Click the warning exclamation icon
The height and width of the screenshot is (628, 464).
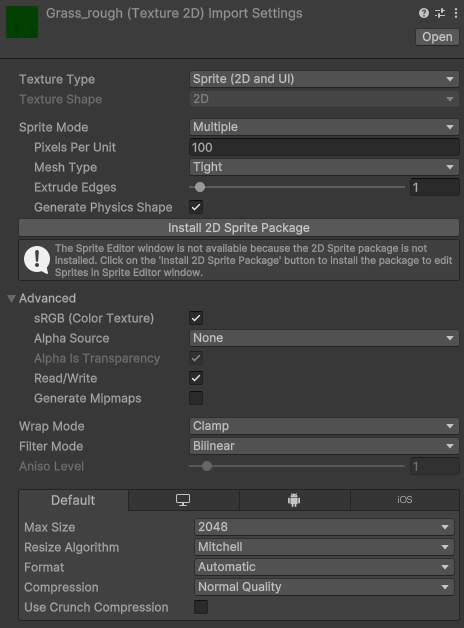37,260
